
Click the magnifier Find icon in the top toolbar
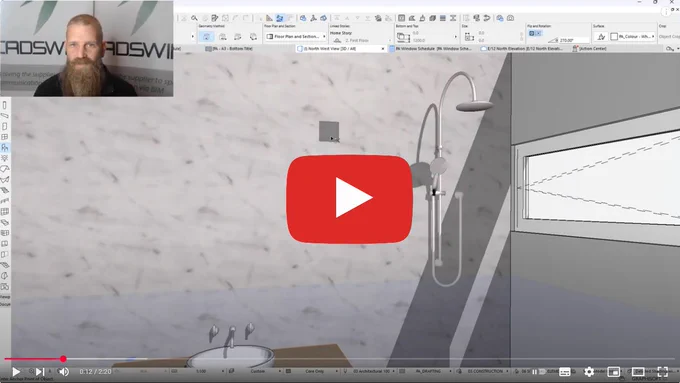[x=194, y=18]
